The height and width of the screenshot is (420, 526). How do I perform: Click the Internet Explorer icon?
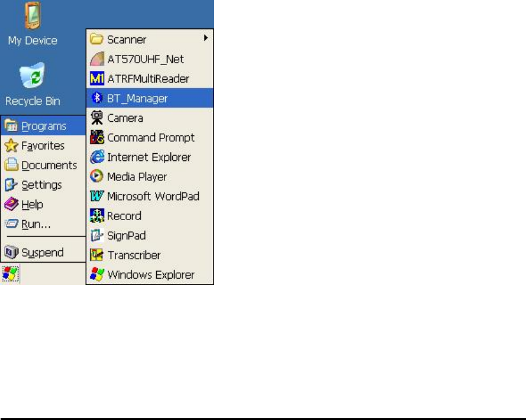pos(97,157)
